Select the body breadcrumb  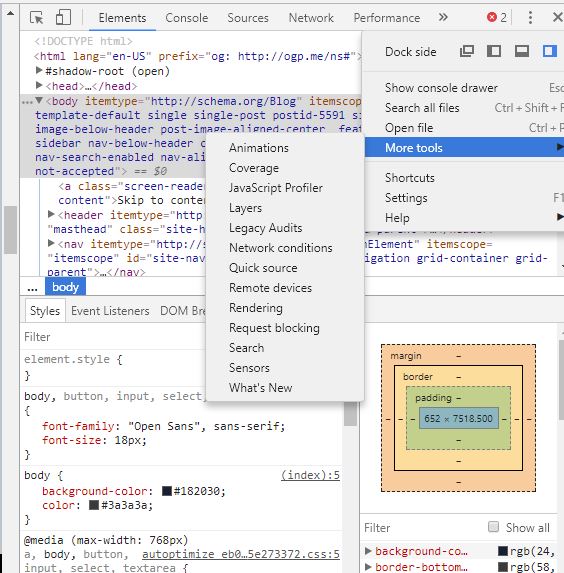(x=65, y=287)
